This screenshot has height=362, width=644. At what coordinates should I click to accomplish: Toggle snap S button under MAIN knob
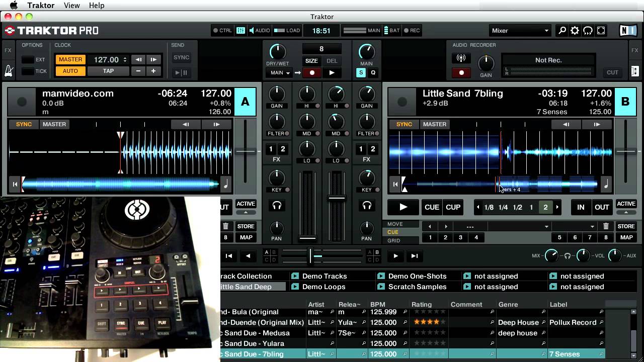[361, 73]
